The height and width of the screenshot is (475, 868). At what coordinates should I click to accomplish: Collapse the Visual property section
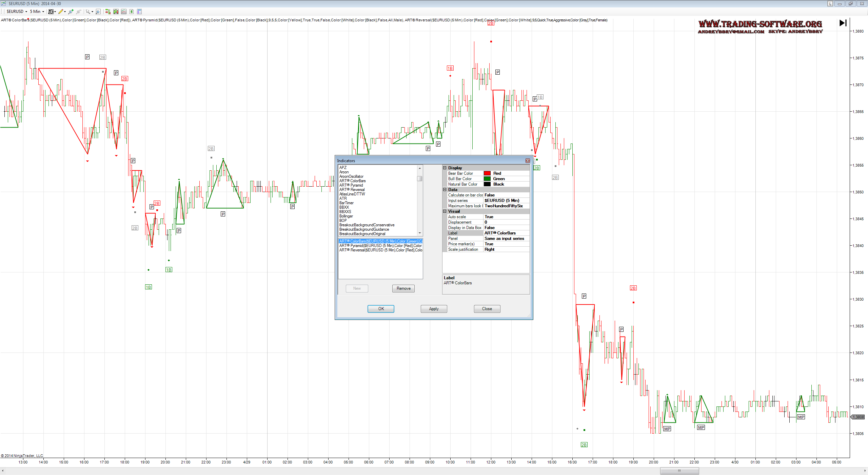point(445,211)
